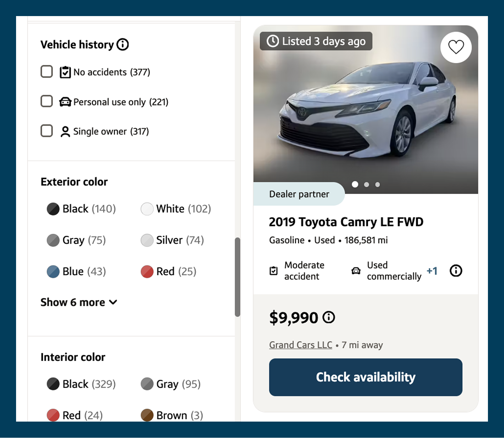Select Blue exterior color swatch

pos(53,272)
